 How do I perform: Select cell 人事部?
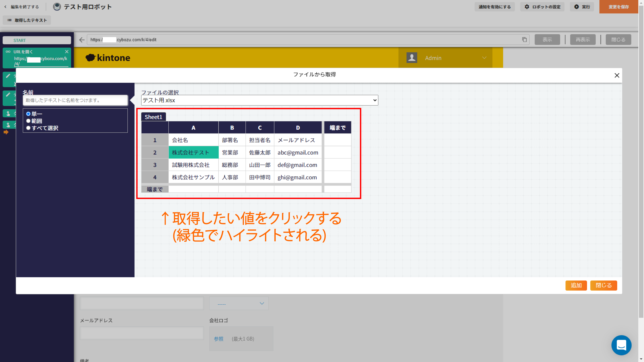tap(232, 177)
